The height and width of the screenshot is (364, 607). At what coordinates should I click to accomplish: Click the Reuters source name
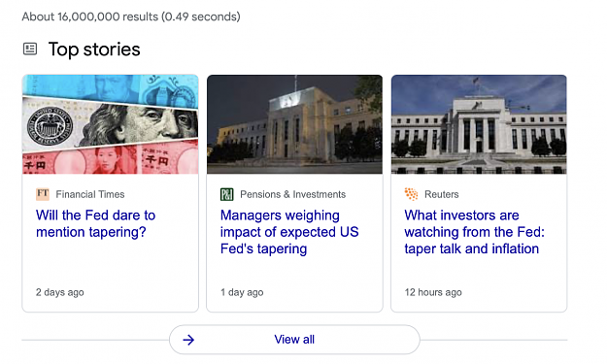(441, 194)
